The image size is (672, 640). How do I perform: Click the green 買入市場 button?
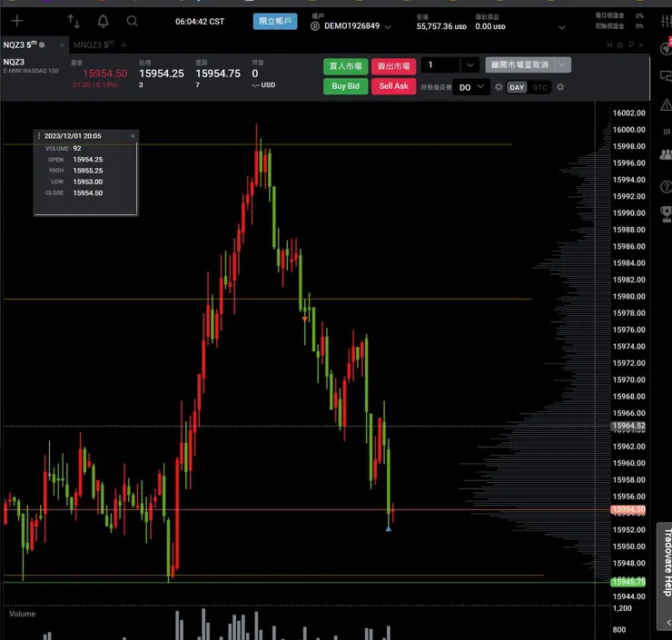[x=345, y=66]
